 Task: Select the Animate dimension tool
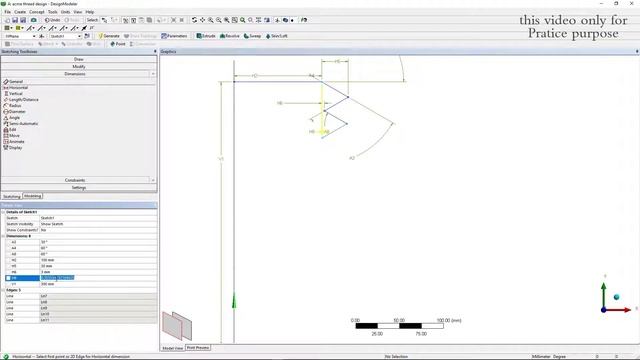pos(13,142)
